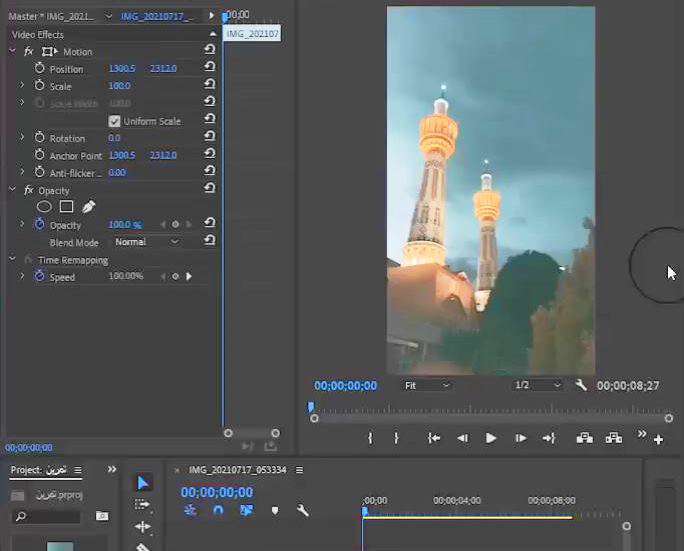Reset the Uniform Scale parameter

[x=210, y=119]
